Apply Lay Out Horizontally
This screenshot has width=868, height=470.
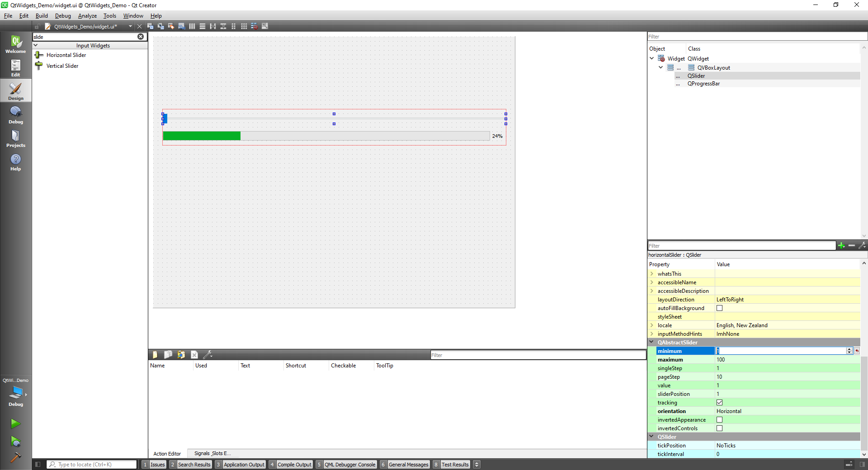(x=192, y=26)
